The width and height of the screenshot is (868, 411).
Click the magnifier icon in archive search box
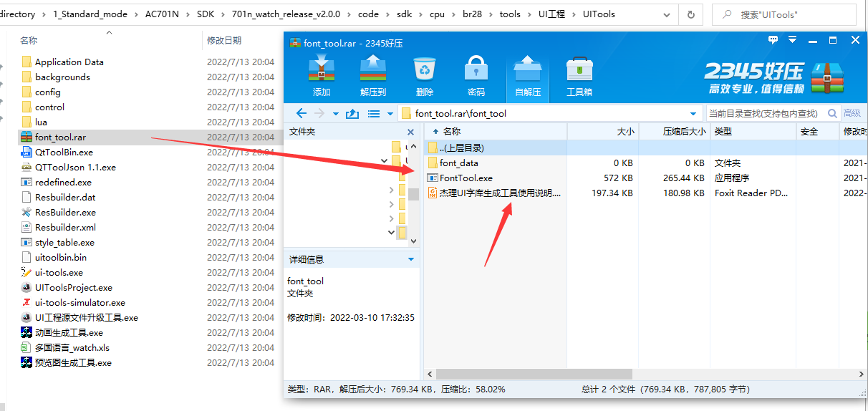(x=832, y=113)
